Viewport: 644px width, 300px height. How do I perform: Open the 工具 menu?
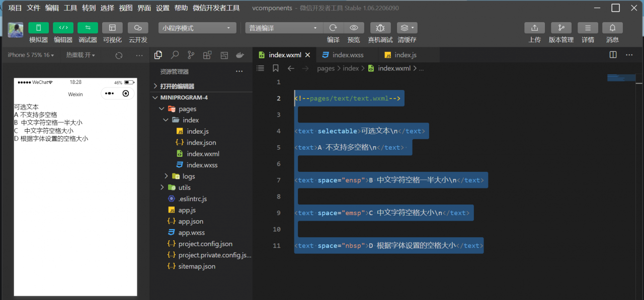(x=70, y=8)
